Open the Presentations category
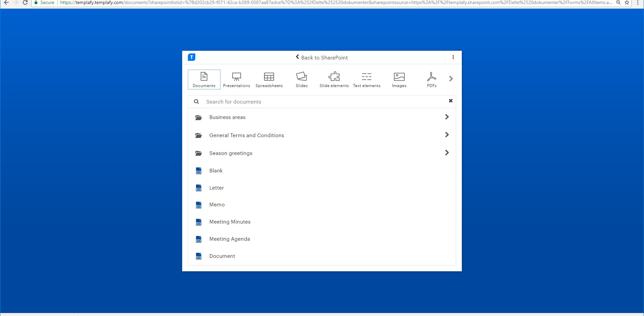This screenshot has height=316, width=644. (x=236, y=80)
